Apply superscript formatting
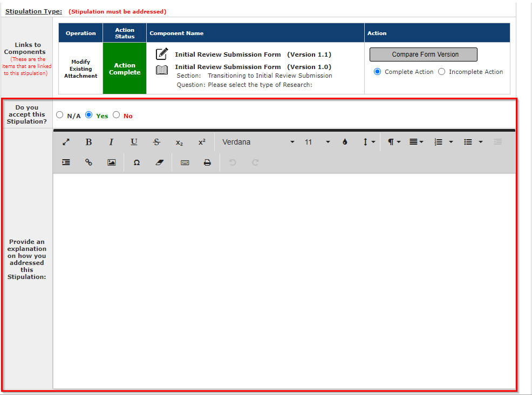This screenshot has width=532, height=395. point(202,142)
